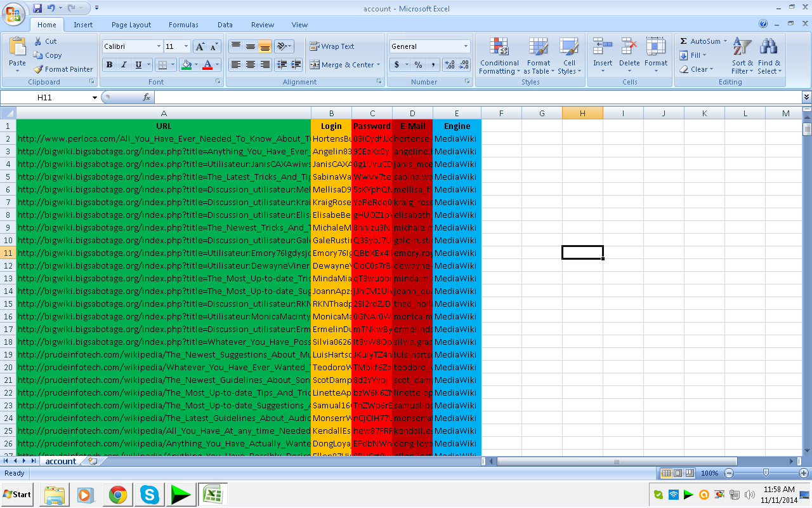Apply comma style number format
Image resolution: width=812 pixels, height=508 pixels.
point(433,65)
